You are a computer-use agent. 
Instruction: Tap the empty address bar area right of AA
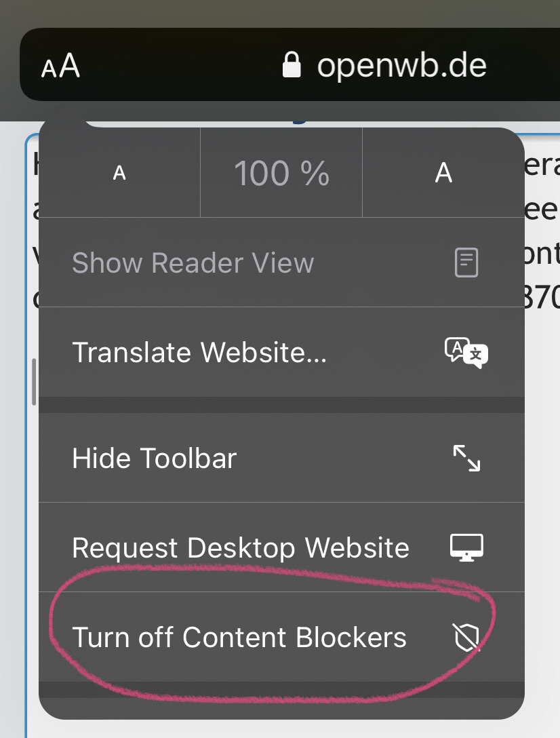pos(176,66)
